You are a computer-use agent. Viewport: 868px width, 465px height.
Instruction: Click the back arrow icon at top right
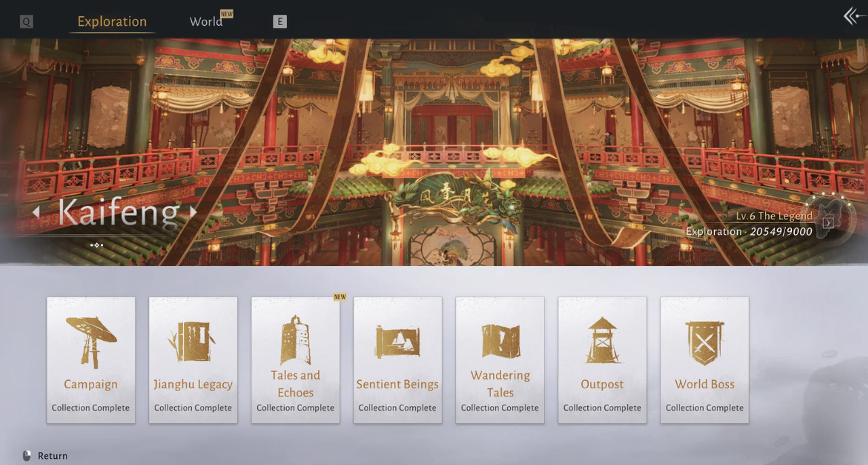point(854,16)
